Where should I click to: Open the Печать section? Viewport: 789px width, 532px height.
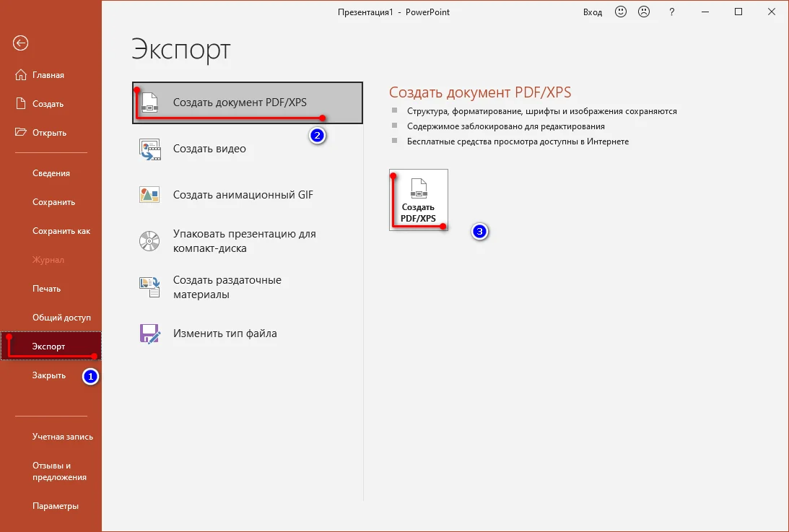[x=47, y=289]
